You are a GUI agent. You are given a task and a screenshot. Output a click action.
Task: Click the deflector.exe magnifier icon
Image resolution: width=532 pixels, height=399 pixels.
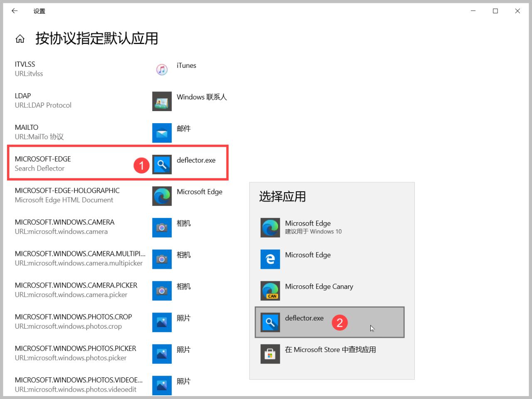click(x=162, y=164)
